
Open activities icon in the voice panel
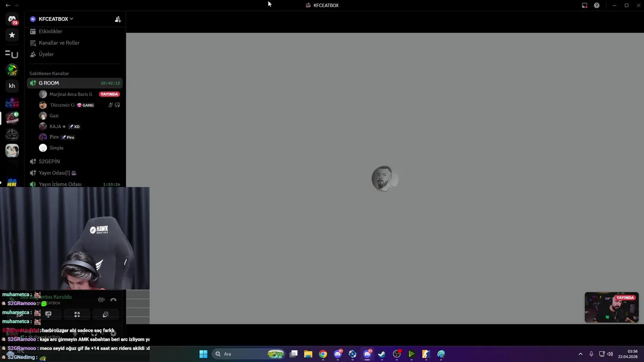click(x=77, y=314)
